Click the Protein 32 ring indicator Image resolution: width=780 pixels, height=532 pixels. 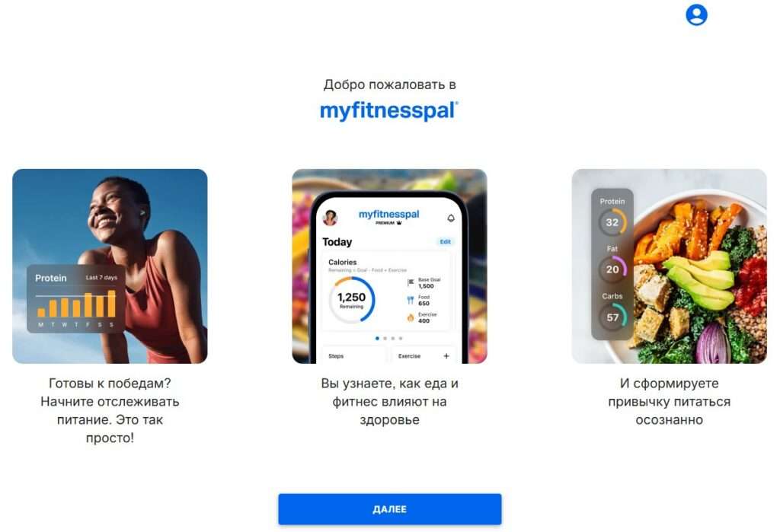pos(612,222)
